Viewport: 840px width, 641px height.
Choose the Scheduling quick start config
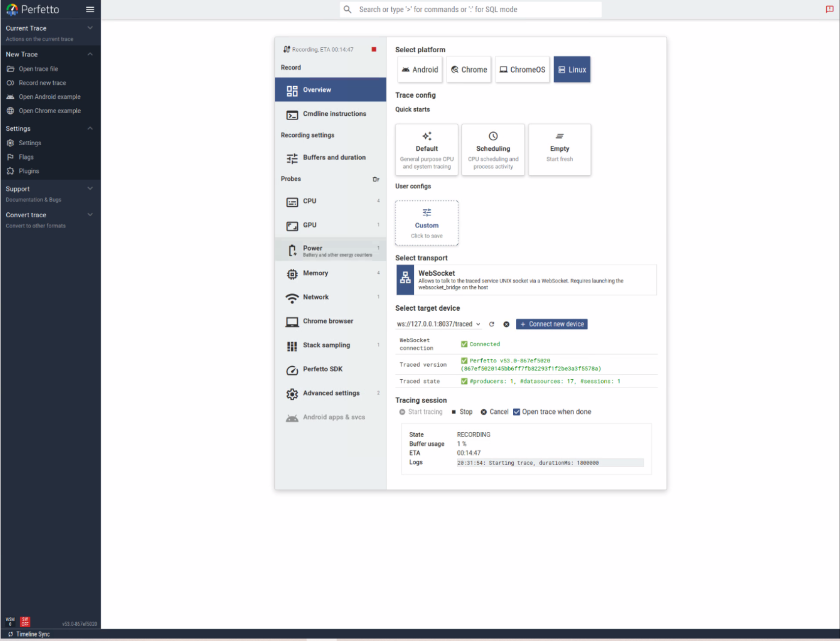[x=493, y=150]
